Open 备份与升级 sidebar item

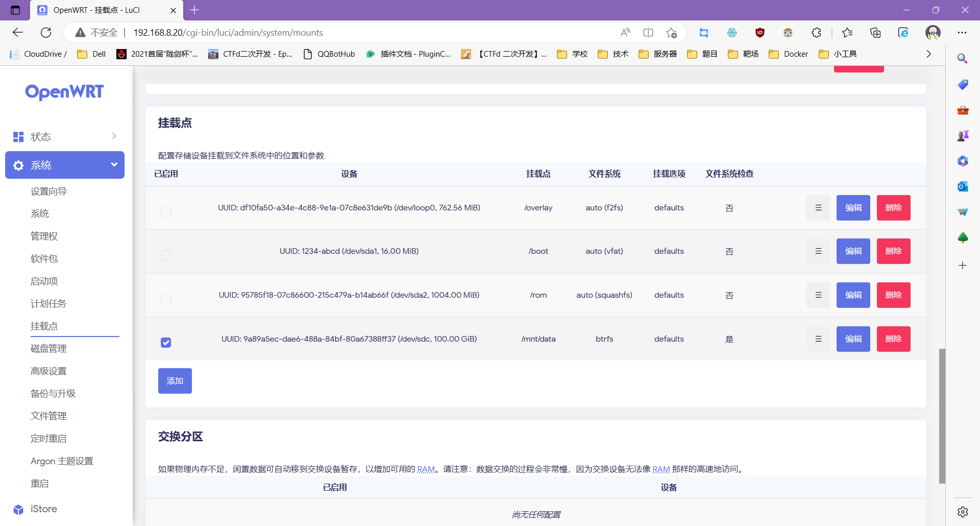point(53,394)
